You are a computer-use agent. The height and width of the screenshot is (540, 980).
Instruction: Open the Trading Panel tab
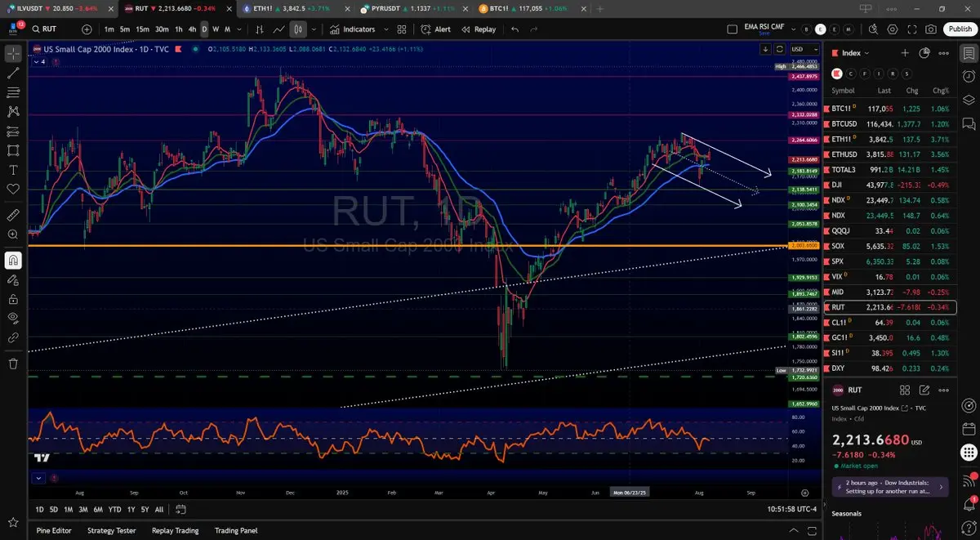pos(236,530)
